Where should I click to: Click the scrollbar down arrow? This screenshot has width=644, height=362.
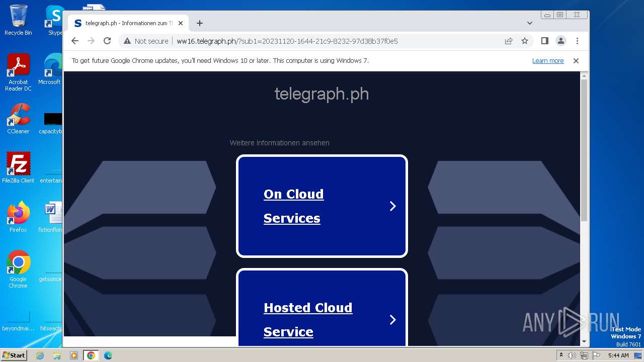pyautogui.click(x=584, y=341)
